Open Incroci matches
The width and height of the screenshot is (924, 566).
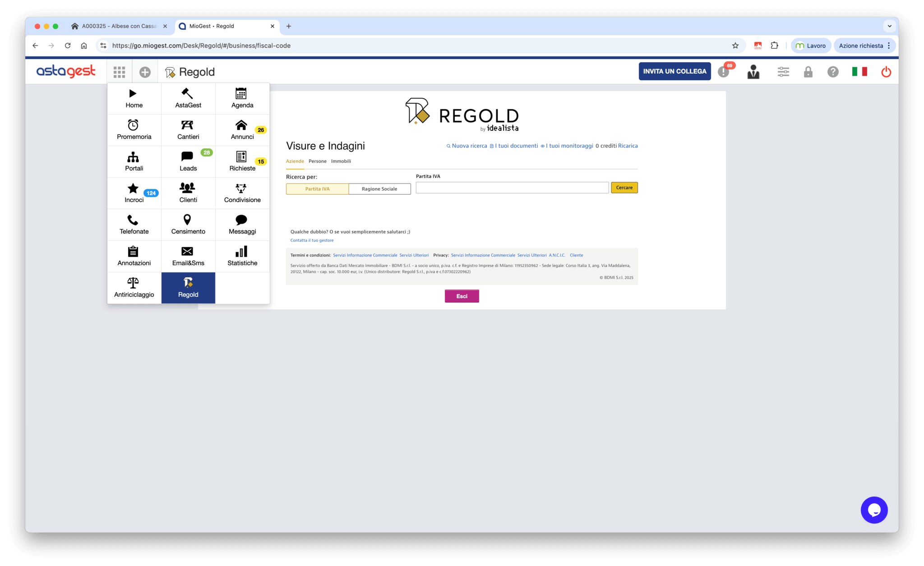[134, 193]
